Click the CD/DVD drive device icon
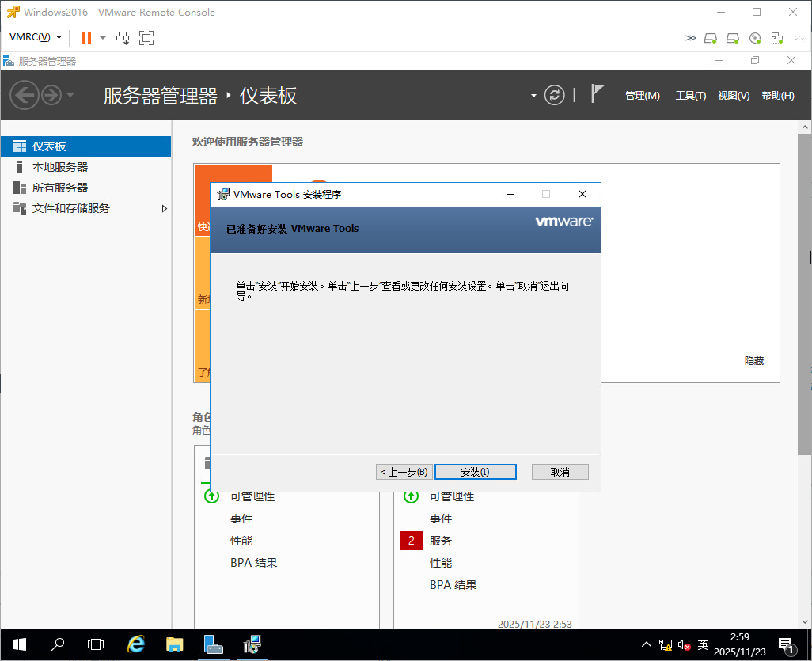Screen dimensions: 812x661 click(x=755, y=38)
